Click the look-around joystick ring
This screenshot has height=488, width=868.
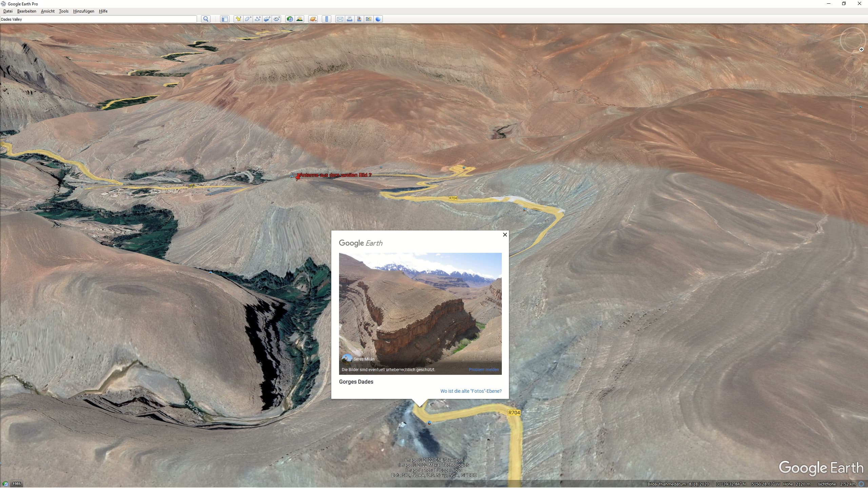click(x=852, y=40)
